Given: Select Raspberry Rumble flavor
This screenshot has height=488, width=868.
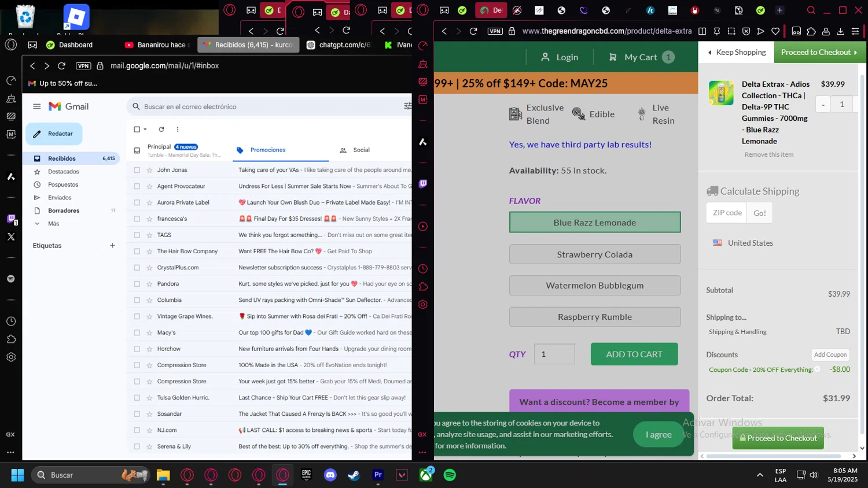Looking at the screenshot, I should (x=595, y=317).
